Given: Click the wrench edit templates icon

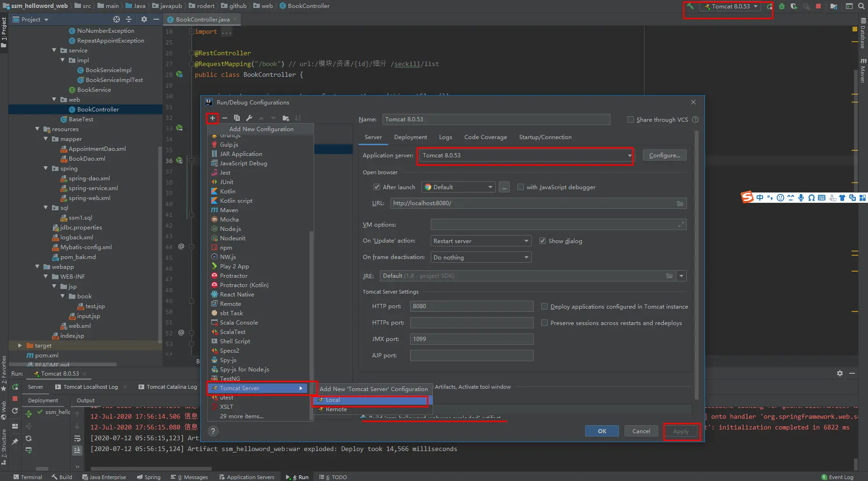Looking at the screenshot, I should pyautogui.click(x=249, y=118).
